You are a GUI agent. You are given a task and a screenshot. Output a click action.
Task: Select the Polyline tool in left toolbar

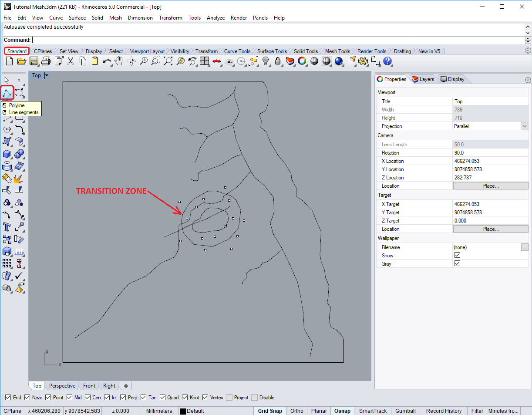pyautogui.click(x=7, y=93)
